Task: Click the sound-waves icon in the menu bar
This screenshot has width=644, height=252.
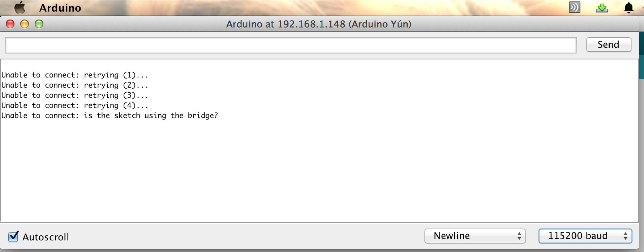Action: [574, 8]
